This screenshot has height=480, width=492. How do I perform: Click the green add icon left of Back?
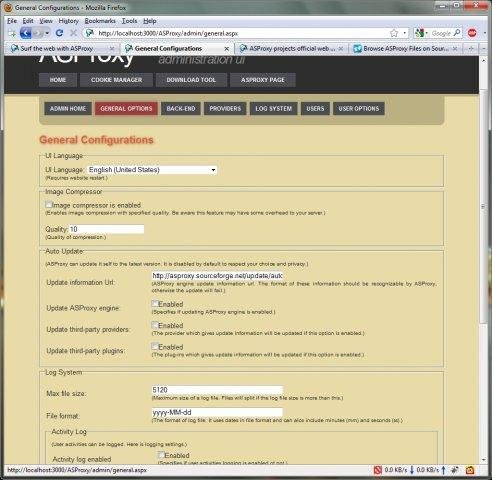click(12, 33)
